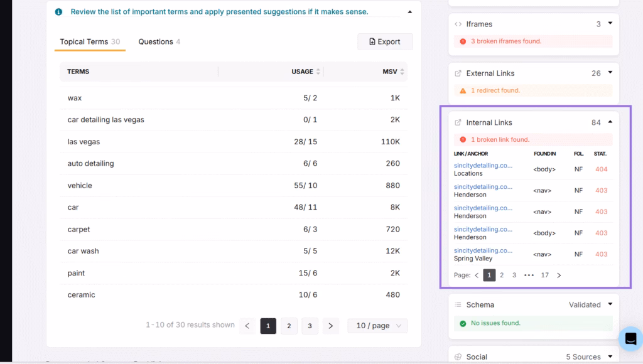
Task: Open the sincitydetailing link for Locations
Action: [x=483, y=166]
